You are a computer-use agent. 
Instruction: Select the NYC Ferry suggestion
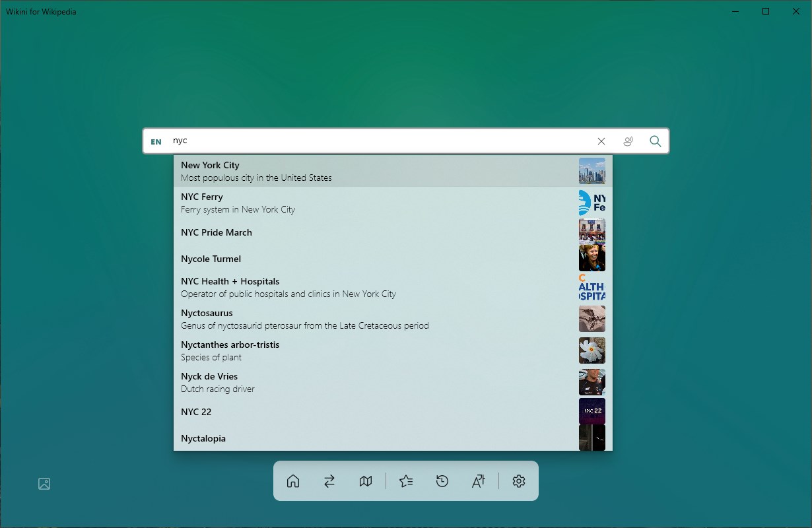[393, 203]
